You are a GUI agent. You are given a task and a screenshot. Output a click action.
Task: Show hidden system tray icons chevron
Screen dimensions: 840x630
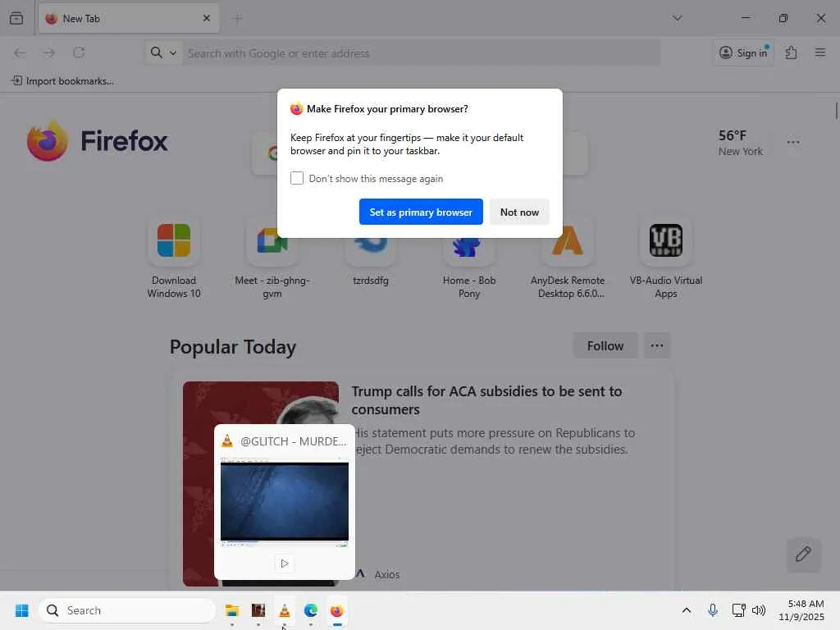[x=687, y=610]
